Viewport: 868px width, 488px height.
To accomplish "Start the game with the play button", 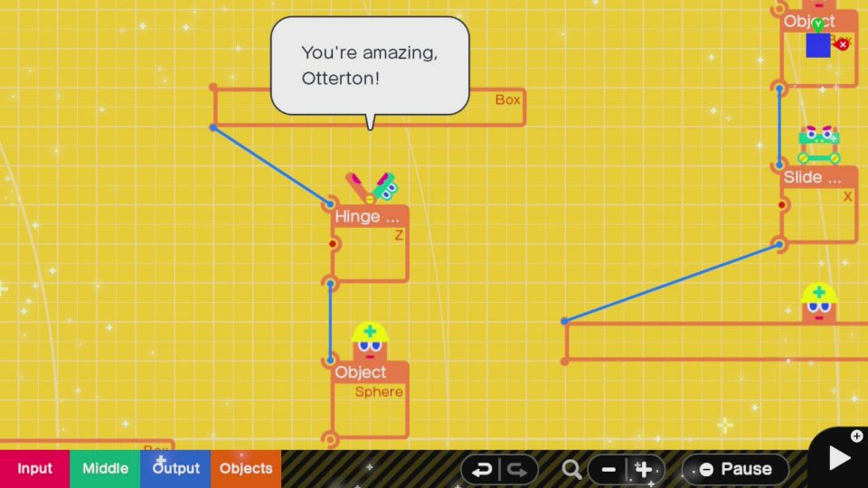I will 839,458.
